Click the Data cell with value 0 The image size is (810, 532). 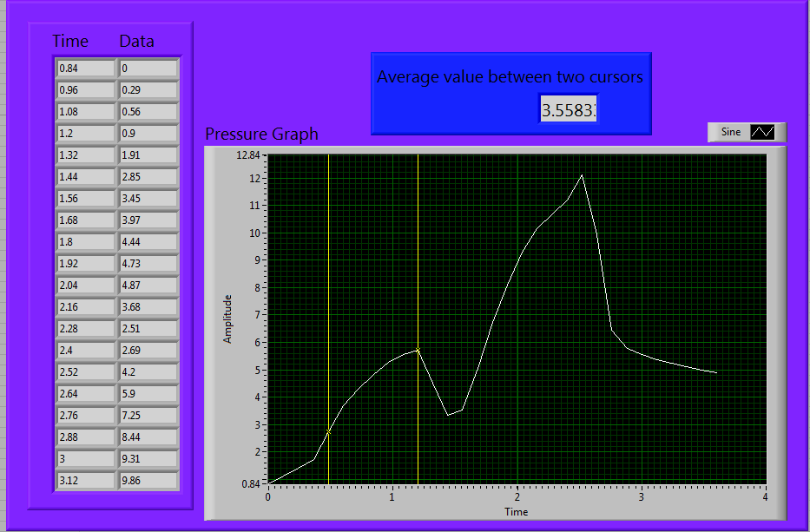tap(148, 69)
